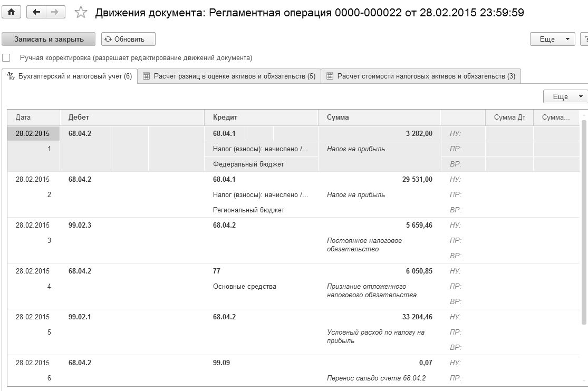Click date 28.02.2015 in row 1
The width and height of the screenshot is (588, 391).
pyautogui.click(x=33, y=133)
